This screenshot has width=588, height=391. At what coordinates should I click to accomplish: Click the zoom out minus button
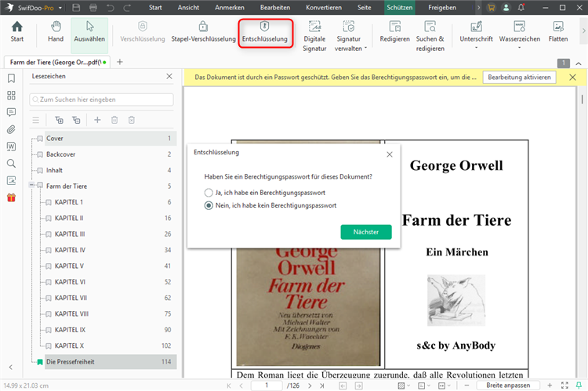[x=466, y=386]
